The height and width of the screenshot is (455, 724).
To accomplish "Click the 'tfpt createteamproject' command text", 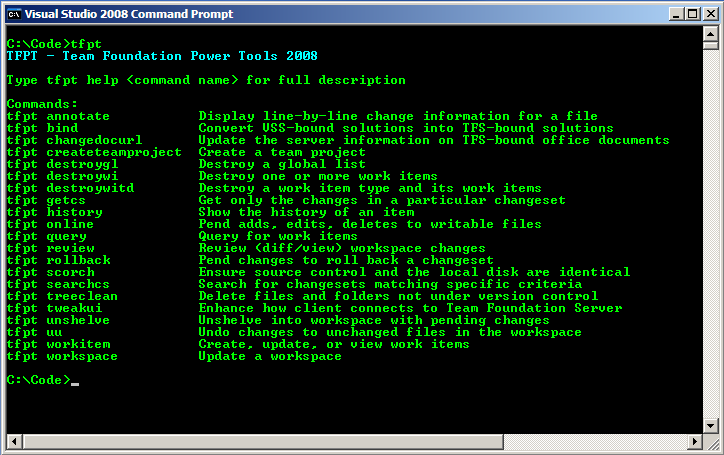I will 94,152.
